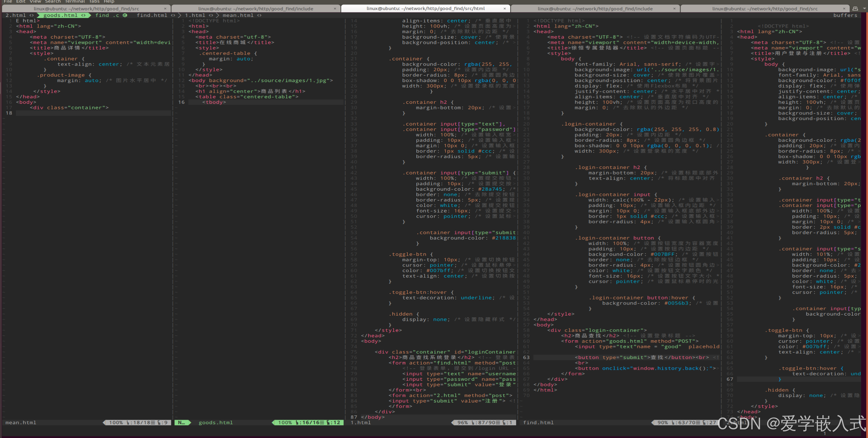868x438 pixels.
Task: Click the 96% position indicator in statusline
Action: point(463,422)
